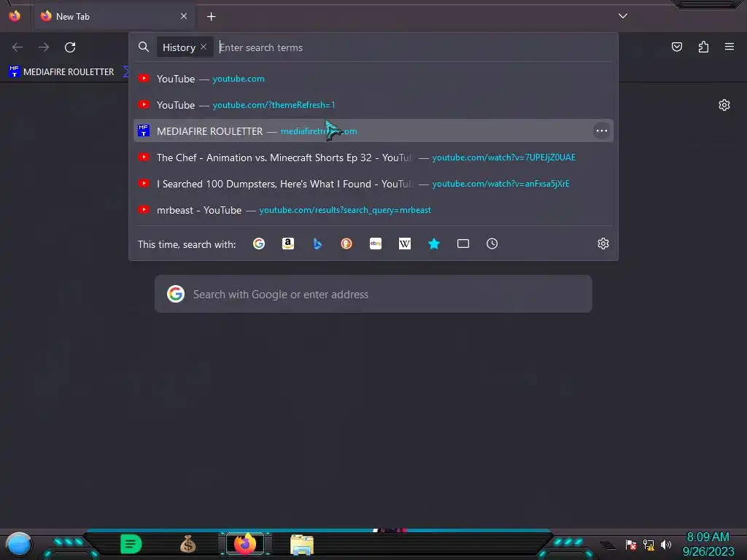Open the Start orb on taskbar
The image size is (747, 560).
tap(18, 544)
